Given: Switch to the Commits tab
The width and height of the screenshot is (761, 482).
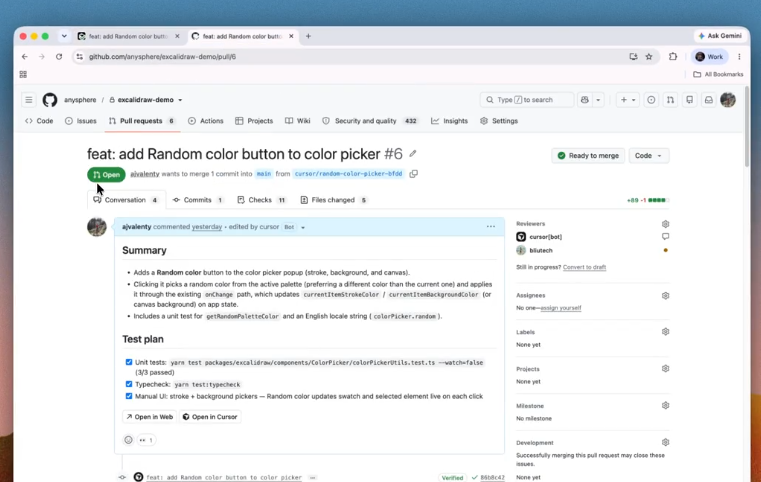Looking at the screenshot, I should pos(198,200).
